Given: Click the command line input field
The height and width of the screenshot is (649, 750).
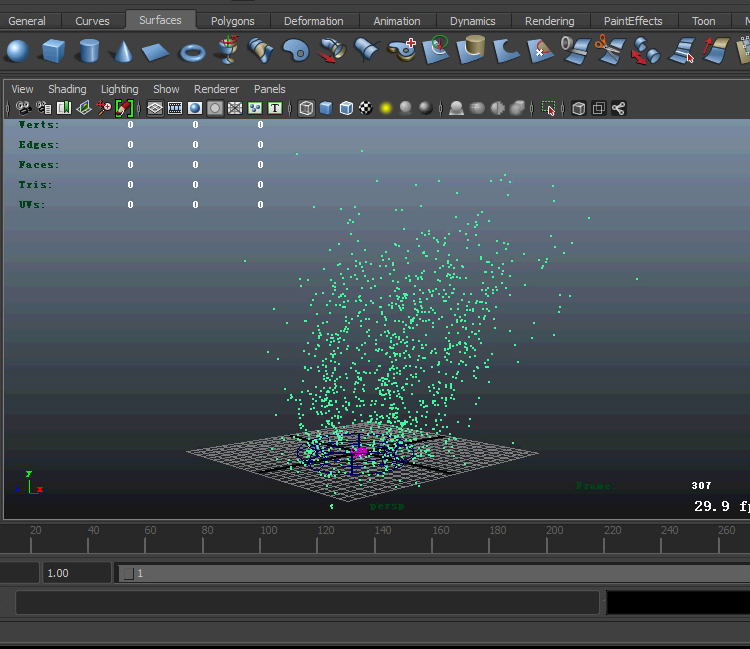Looking at the screenshot, I should 307,602.
